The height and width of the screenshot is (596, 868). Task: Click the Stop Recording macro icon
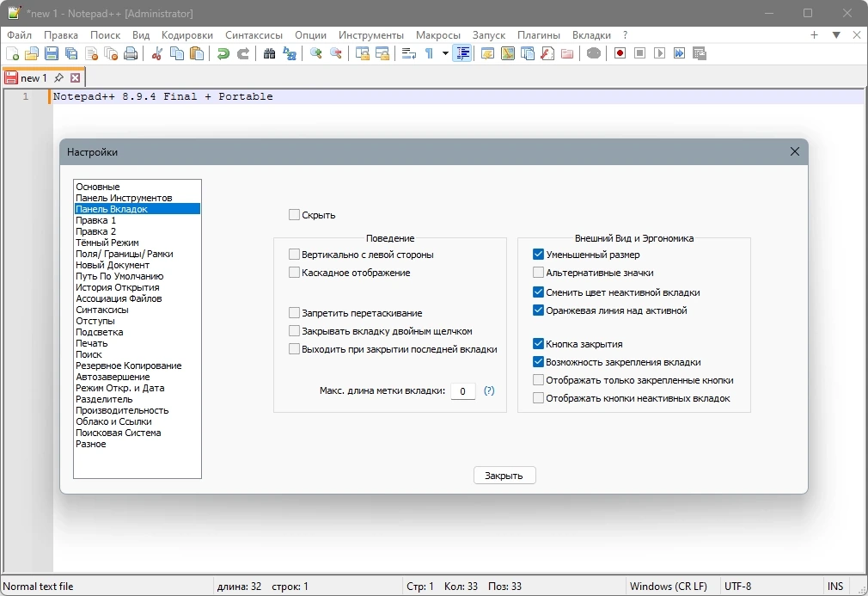[x=640, y=53]
